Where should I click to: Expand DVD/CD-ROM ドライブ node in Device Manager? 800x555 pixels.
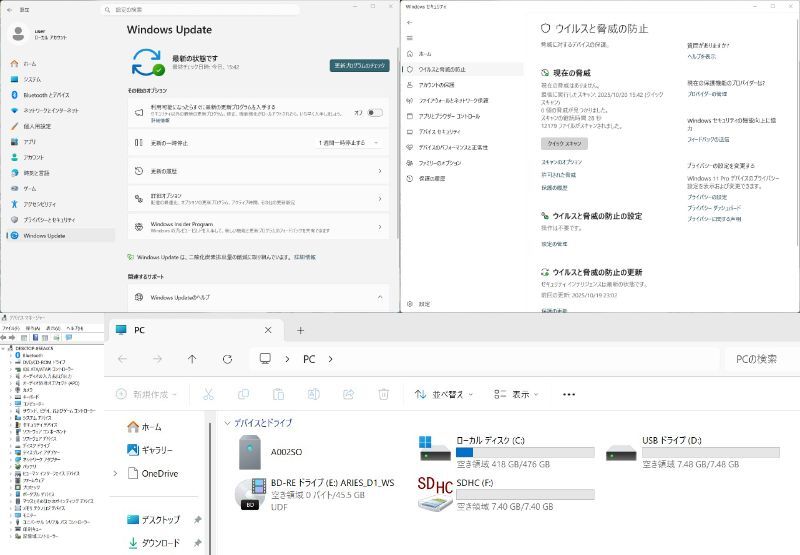[x=11, y=362]
